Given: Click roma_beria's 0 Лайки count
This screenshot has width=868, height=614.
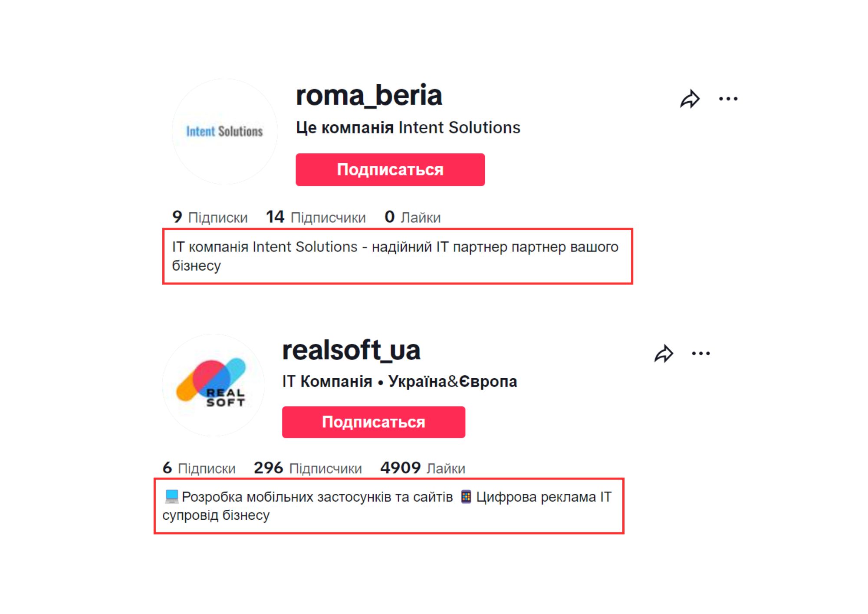Looking at the screenshot, I should click(412, 217).
